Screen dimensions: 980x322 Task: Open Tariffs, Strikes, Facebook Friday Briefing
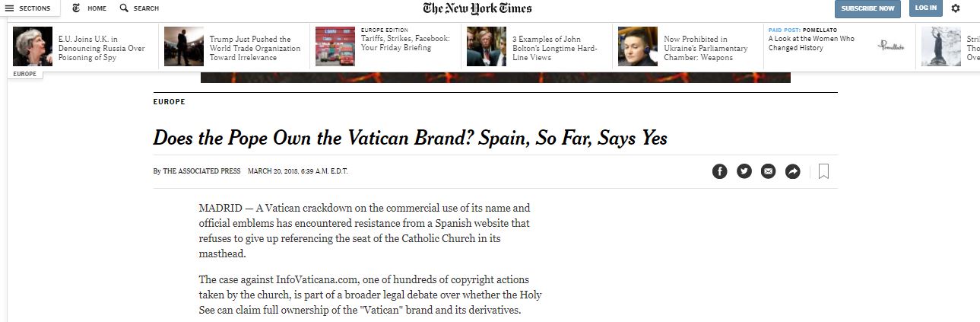[x=405, y=43]
